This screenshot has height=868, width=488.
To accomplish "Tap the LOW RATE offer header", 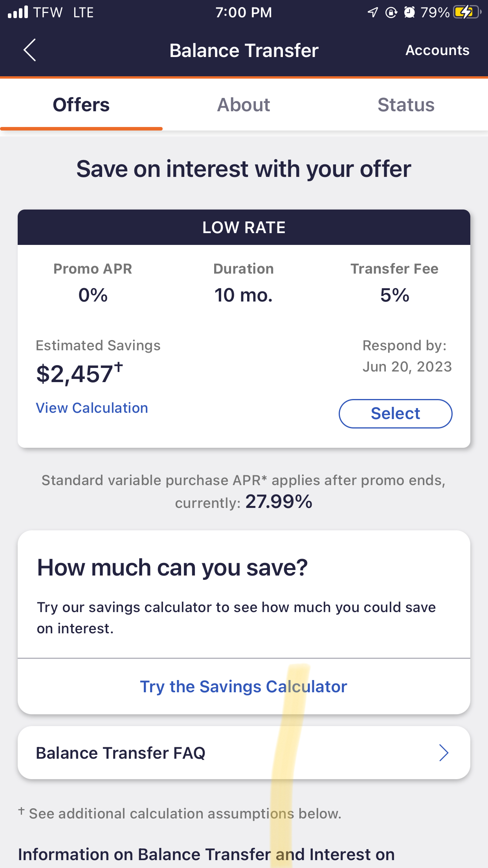I will (244, 228).
